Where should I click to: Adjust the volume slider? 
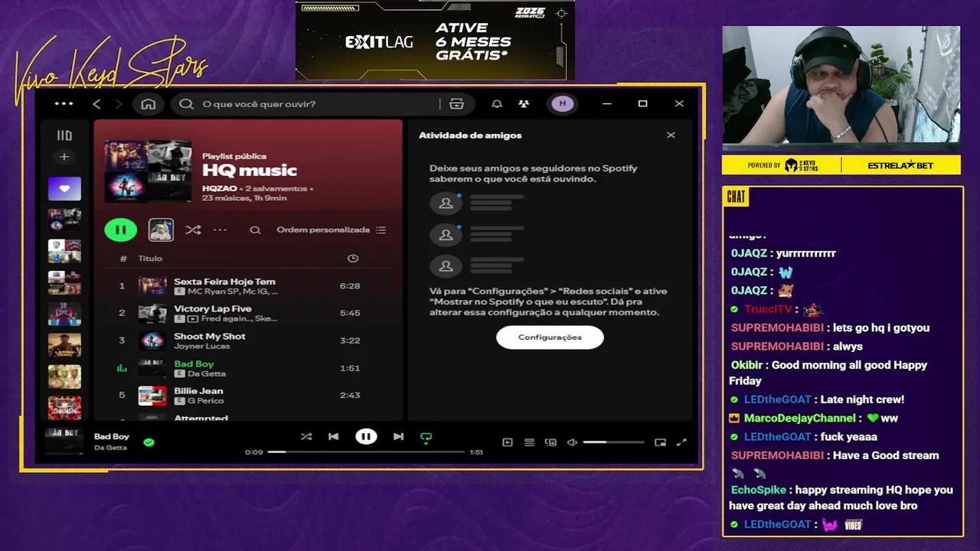tap(613, 442)
